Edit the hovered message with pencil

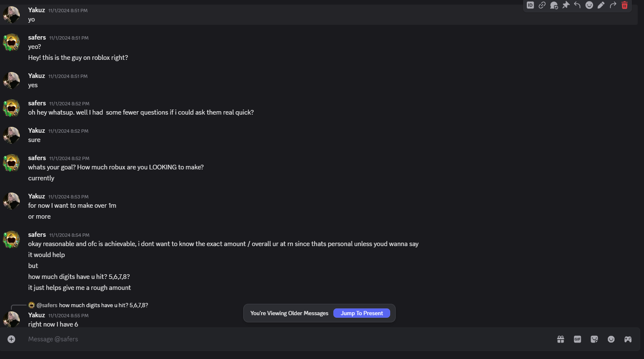click(x=601, y=5)
